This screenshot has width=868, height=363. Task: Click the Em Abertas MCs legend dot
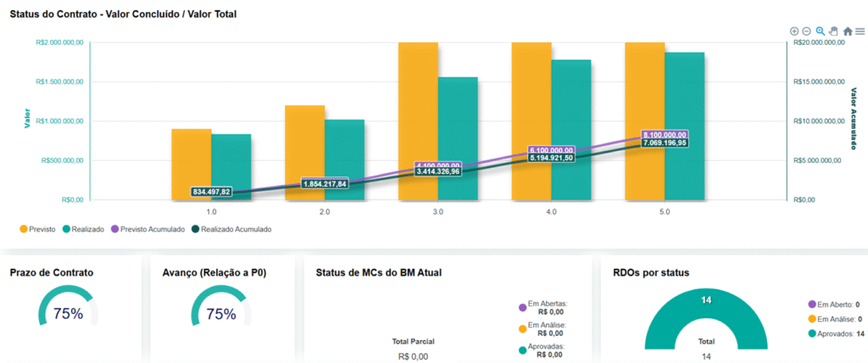pyautogui.click(x=520, y=307)
